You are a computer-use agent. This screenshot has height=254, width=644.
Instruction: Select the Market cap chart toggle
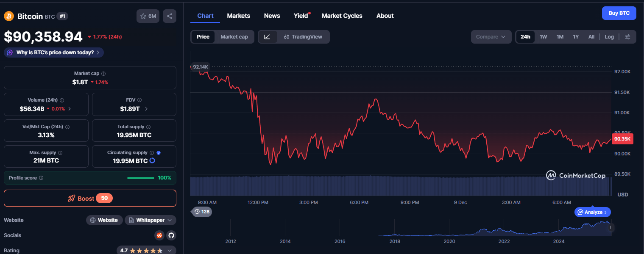coord(234,37)
